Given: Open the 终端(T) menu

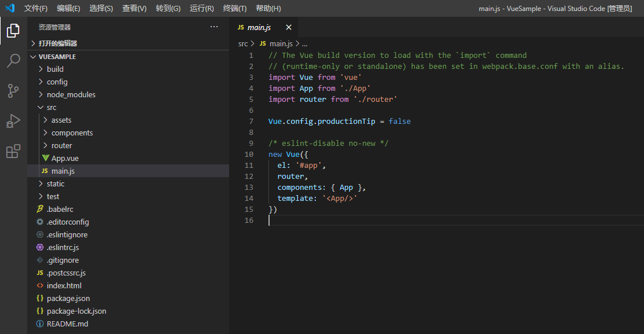Looking at the screenshot, I should coord(235,8).
